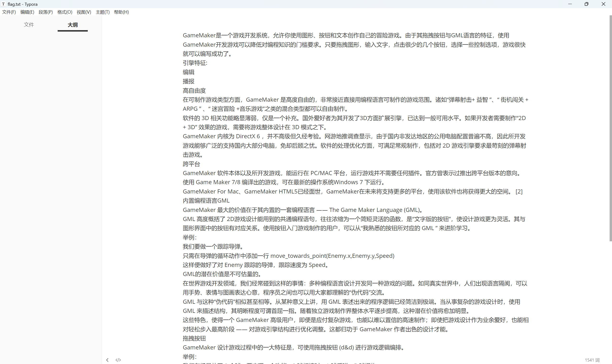The width and height of the screenshot is (612, 364).
Task: Click the line 'GML的潜在价值是不可估量的。'
Action: pyautogui.click(x=222, y=274)
